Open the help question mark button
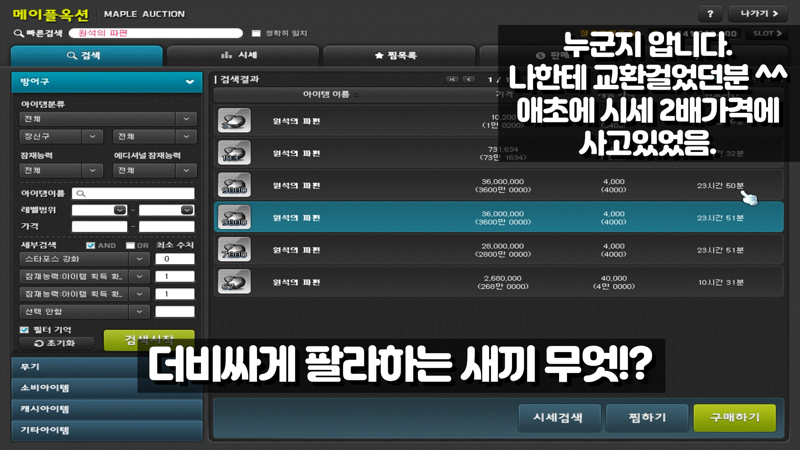Viewport: 800px width, 450px height. [x=710, y=14]
